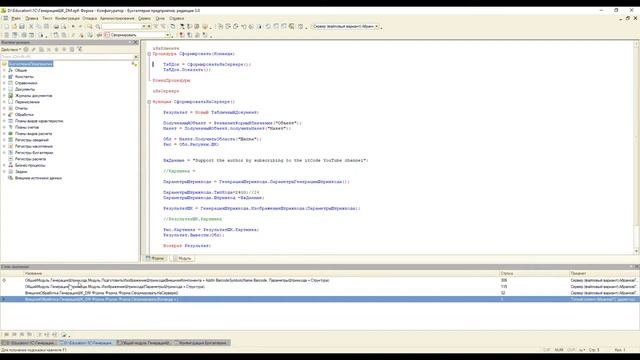Open the Действия dropdown in configuration panel
This screenshot has width=640, height=360.
(x=11, y=49)
